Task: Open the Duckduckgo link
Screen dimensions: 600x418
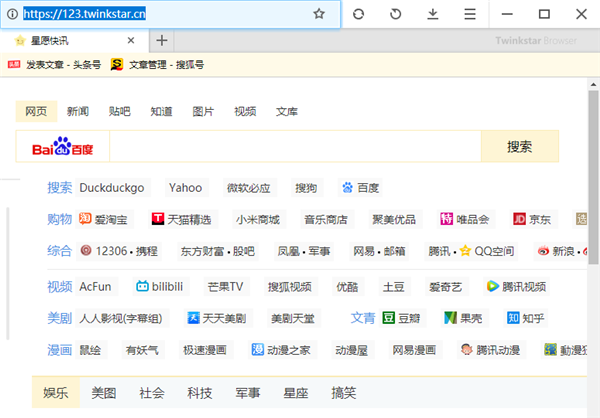Action: (x=112, y=188)
